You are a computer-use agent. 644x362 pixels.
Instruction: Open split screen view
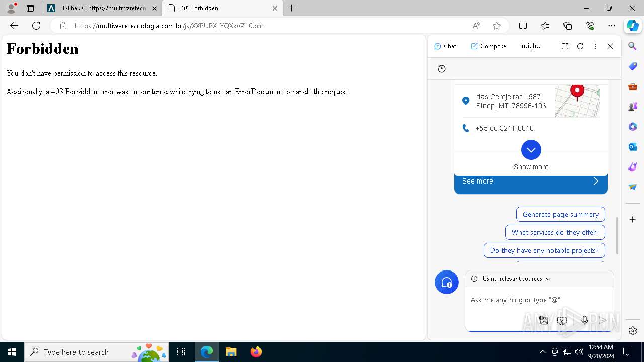point(523,26)
